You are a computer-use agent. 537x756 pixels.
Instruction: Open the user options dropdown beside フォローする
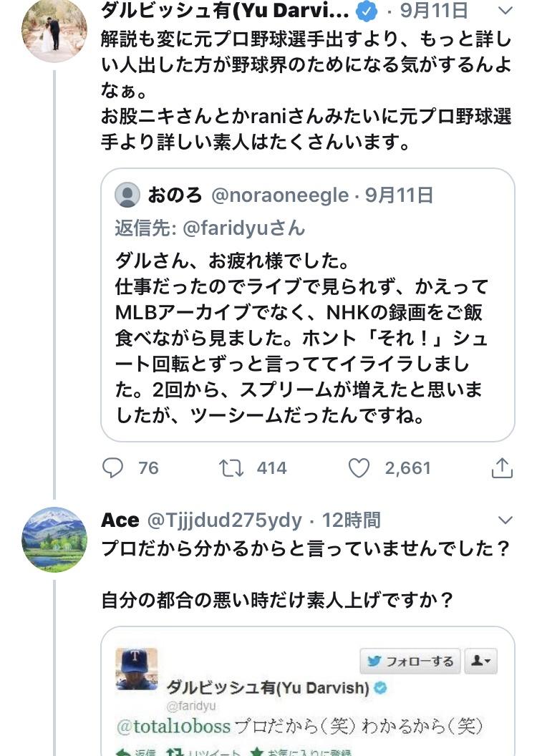click(x=480, y=661)
